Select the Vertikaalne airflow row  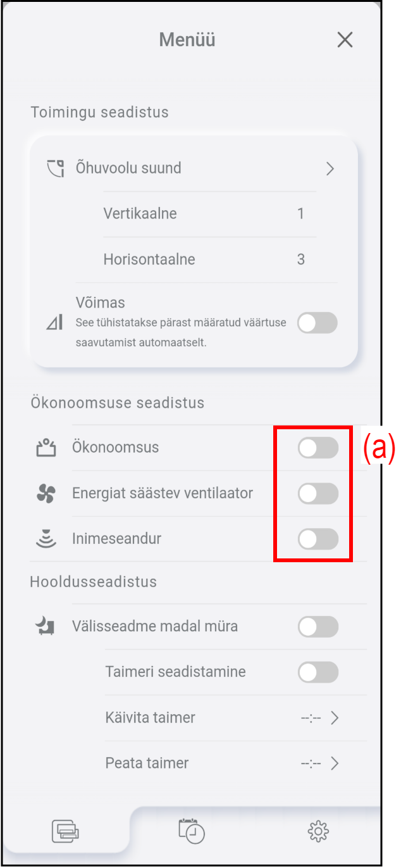[210, 214]
